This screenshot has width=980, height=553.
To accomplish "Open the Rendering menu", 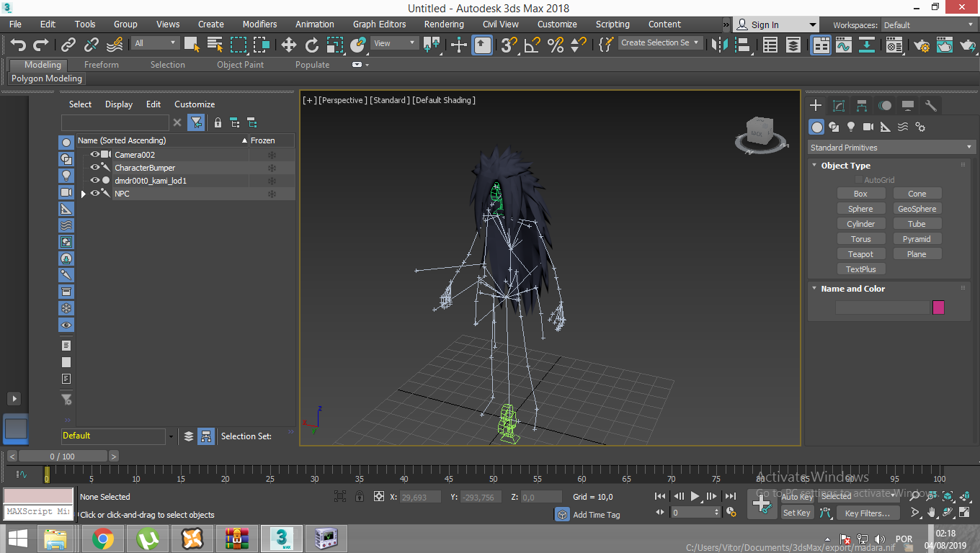I will pyautogui.click(x=444, y=24).
